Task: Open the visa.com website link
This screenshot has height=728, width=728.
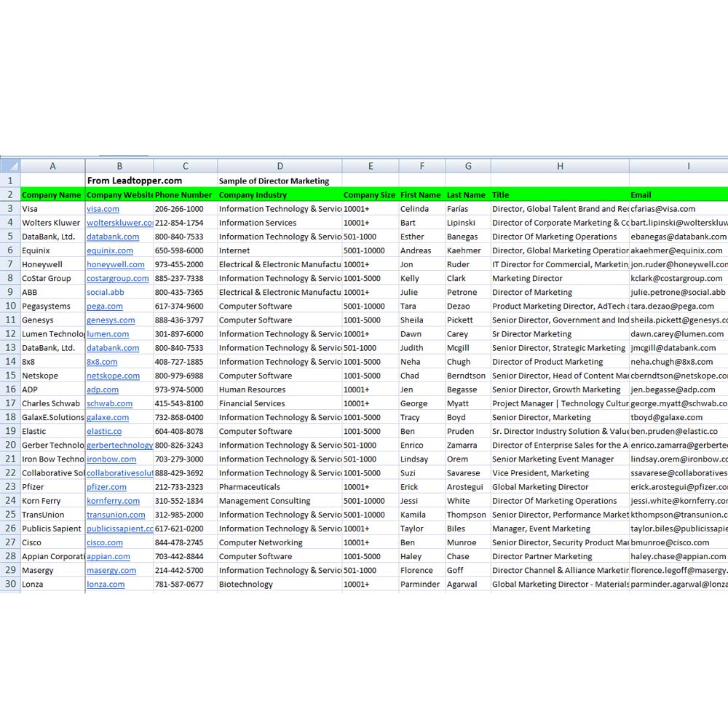Action: [x=103, y=209]
